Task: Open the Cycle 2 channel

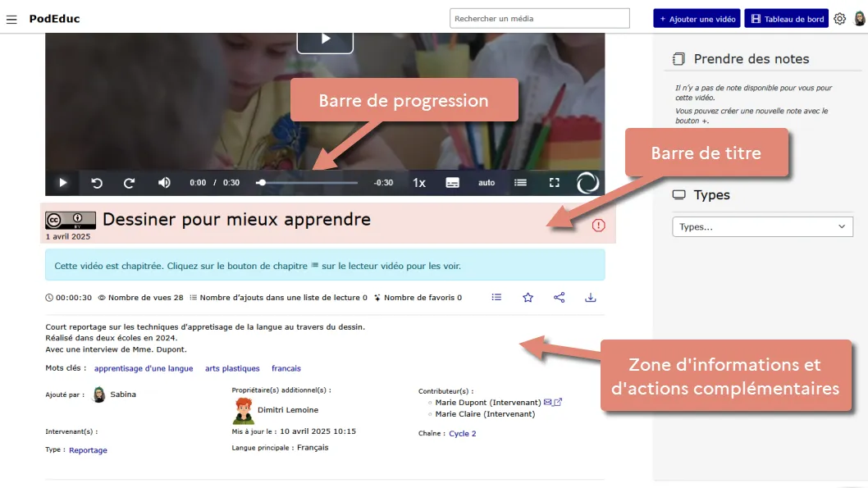Action: click(x=462, y=434)
